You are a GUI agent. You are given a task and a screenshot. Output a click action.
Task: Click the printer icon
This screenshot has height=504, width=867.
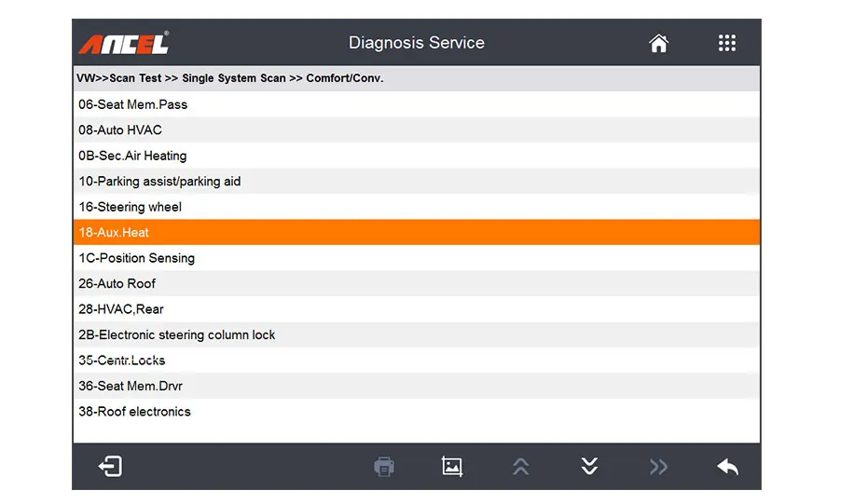(383, 467)
